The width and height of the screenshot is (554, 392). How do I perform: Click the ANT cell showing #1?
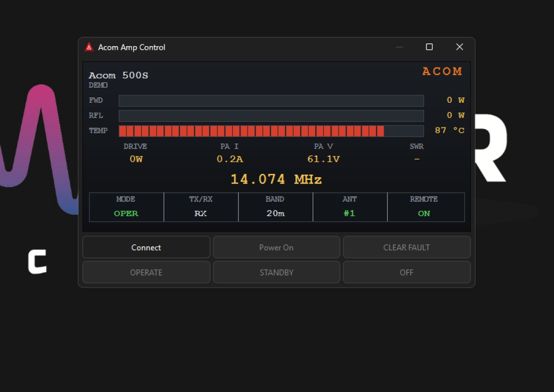tap(350, 207)
